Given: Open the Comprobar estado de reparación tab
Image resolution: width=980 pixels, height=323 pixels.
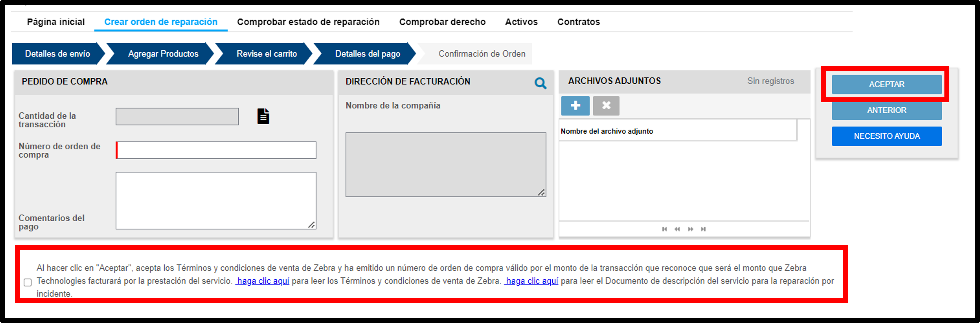Looking at the screenshot, I should [308, 22].
